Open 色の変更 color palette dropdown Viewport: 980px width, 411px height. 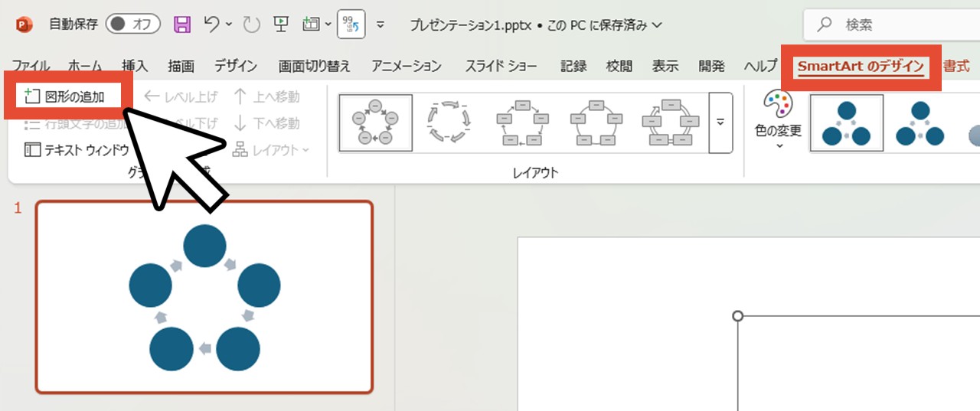[779, 121]
